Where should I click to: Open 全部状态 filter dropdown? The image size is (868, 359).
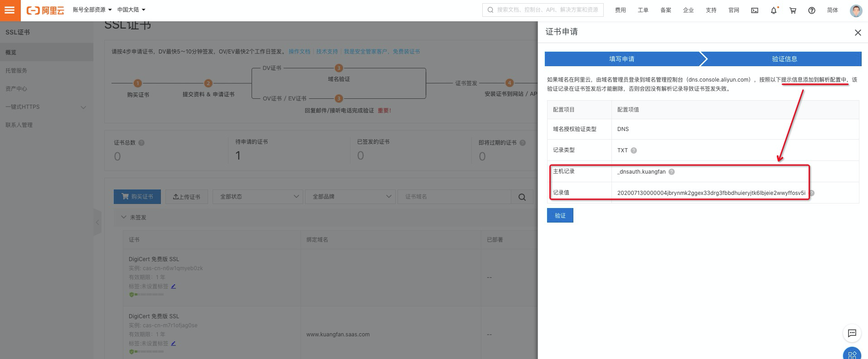click(x=258, y=197)
